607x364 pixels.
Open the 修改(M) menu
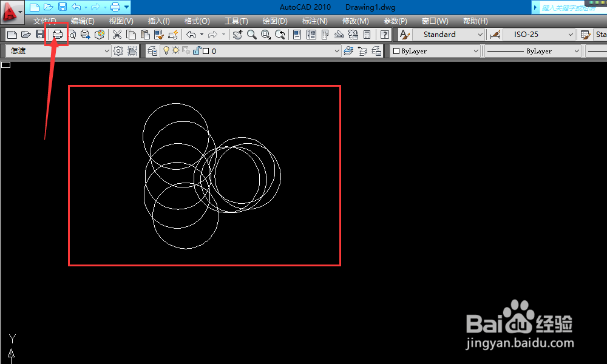pyautogui.click(x=355, y=21)
